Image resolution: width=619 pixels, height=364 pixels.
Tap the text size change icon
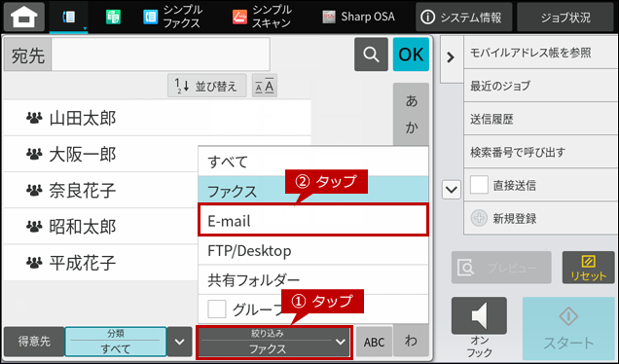point(265,86)
